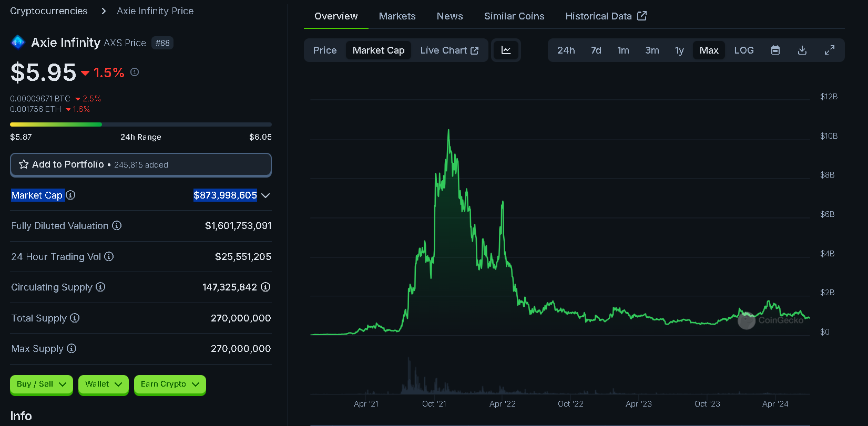The height and width of the screenshot is (426, 868).
Task: Open 24 Hour Trading Vol info icon
Action: tap(109, 256)
